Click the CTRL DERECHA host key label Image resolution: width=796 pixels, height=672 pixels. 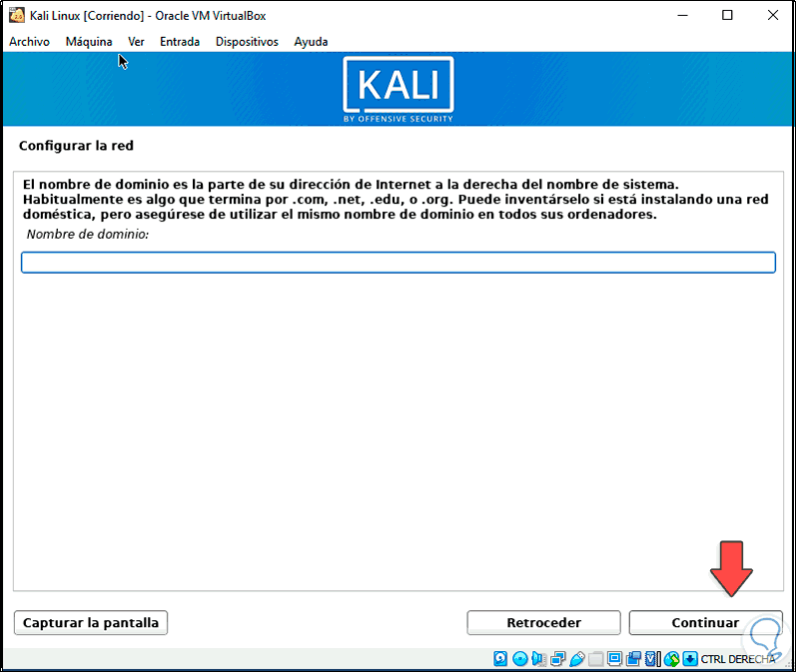pyautogui.click(x=738, y=659)
